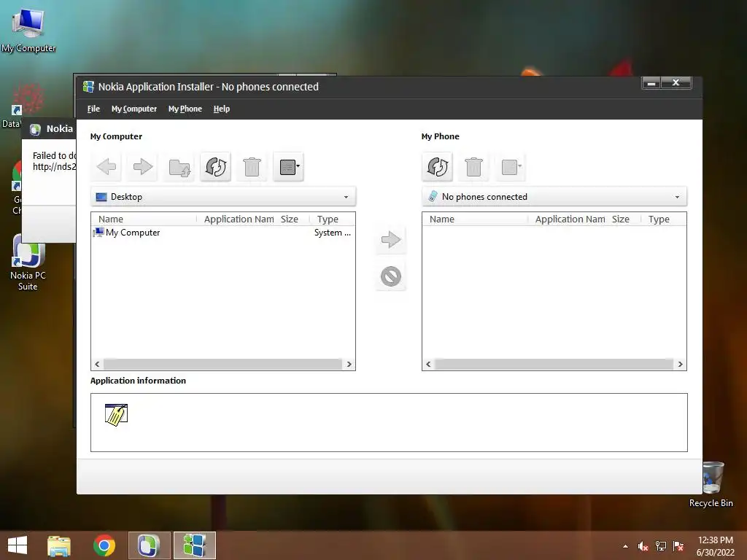Open Action Center flag tray icon
Screen dimensions: 747x560
point(678,546)
